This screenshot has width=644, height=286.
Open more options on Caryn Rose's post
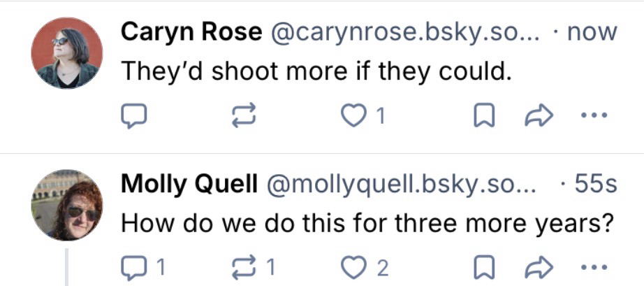click(592, 117)
